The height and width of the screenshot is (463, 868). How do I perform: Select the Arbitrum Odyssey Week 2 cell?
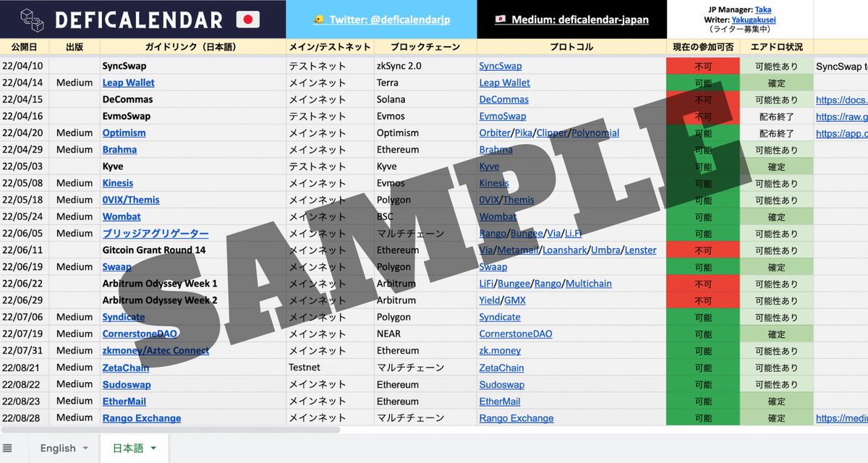click(193, 300)
